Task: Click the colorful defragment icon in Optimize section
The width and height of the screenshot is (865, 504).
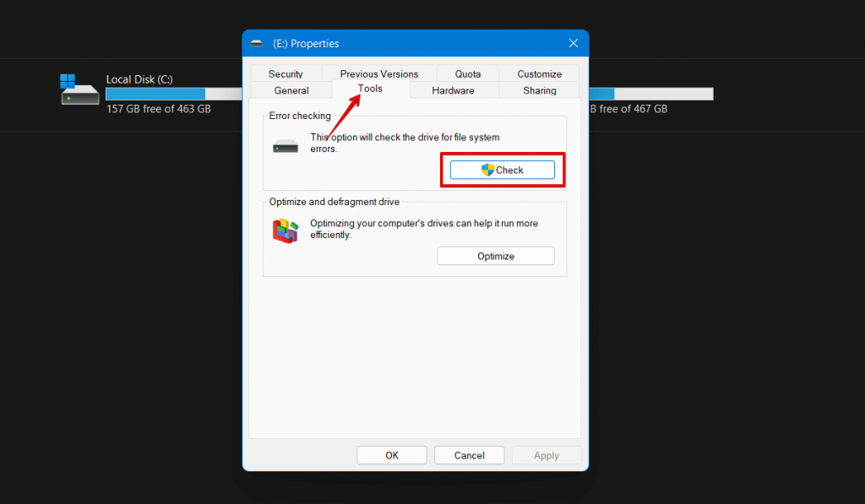Action: [x=286, y=230]
